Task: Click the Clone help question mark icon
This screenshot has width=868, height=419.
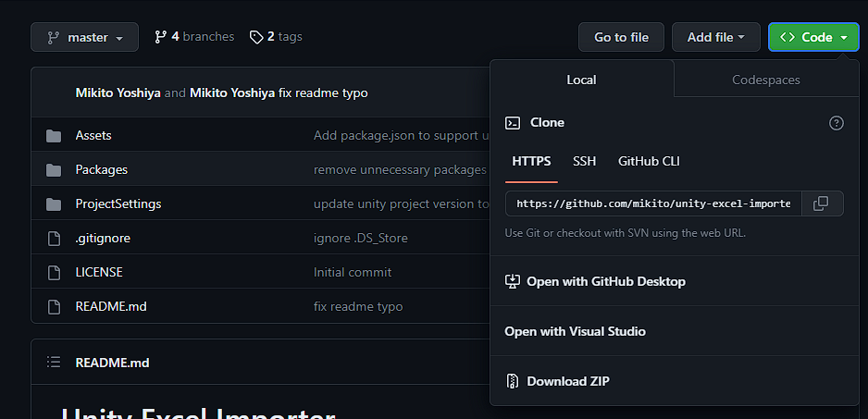Action: pyautogui.click(x=836, y=123)
